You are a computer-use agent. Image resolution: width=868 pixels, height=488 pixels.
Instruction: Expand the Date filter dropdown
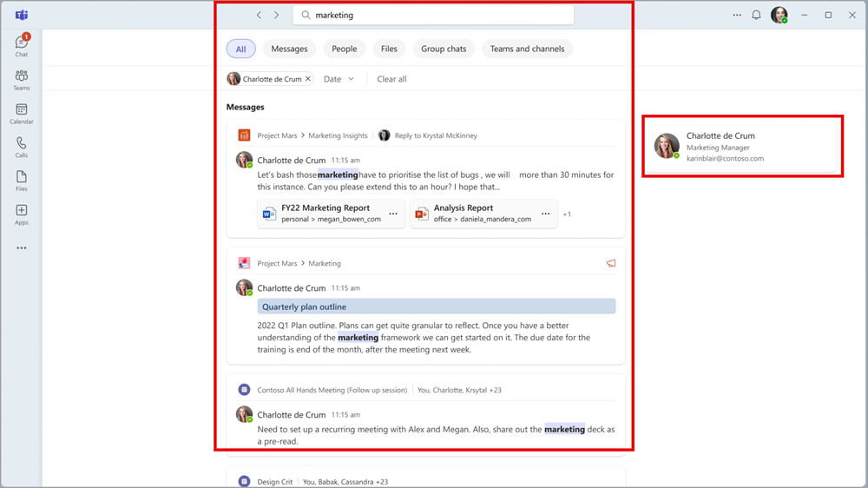339,79
